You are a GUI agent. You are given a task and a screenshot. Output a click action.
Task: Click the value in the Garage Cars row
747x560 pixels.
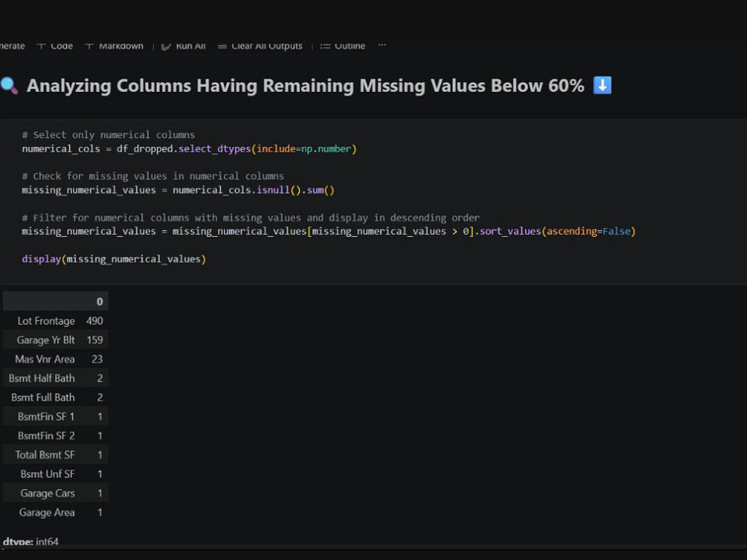click(100, 494)
